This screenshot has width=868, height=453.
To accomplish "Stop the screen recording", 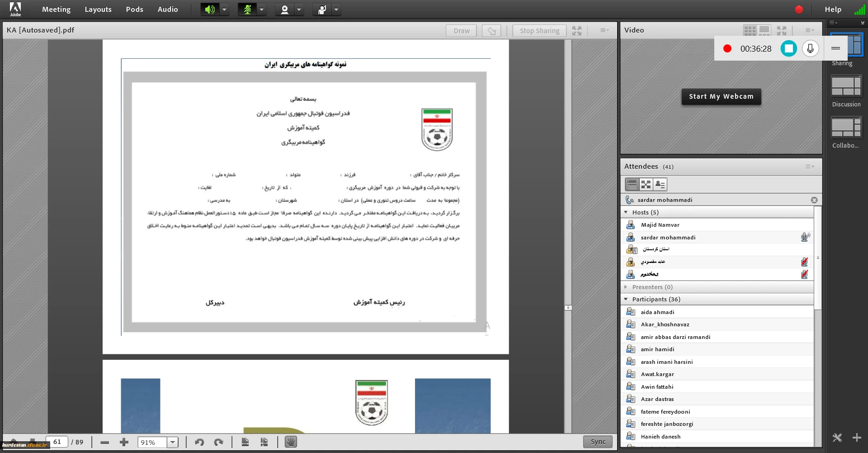I will pos(788,48).
